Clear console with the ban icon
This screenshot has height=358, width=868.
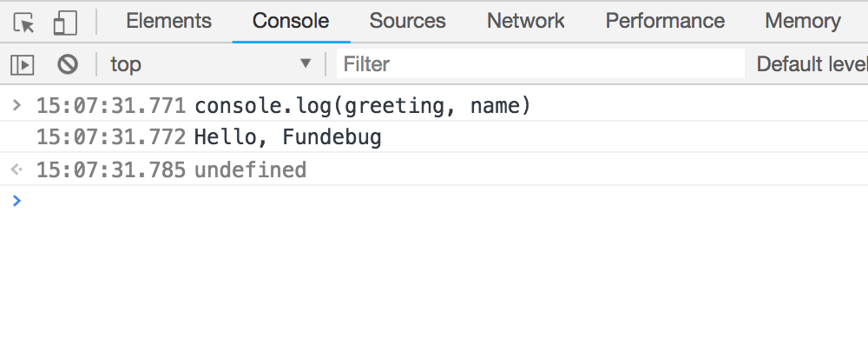(68, 63)
